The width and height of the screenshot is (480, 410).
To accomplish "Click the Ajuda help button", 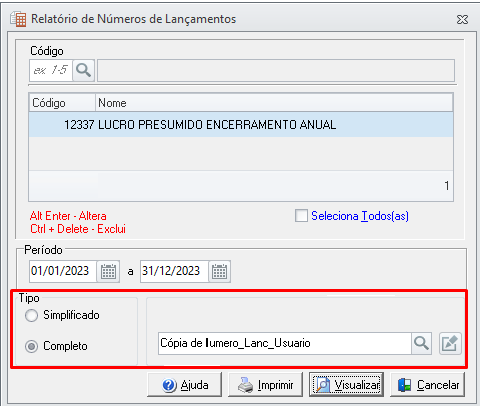I will pyautogui.click(x=185, y=385).
